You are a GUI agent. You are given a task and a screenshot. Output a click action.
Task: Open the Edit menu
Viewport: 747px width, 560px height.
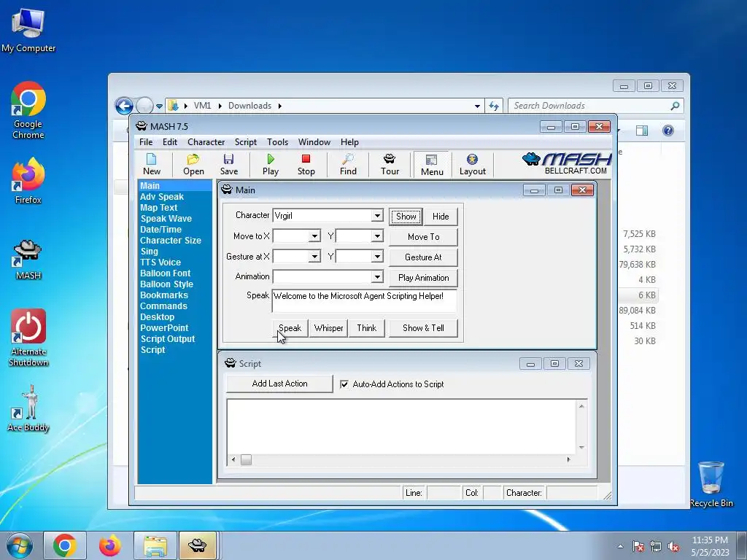[169, 142]
